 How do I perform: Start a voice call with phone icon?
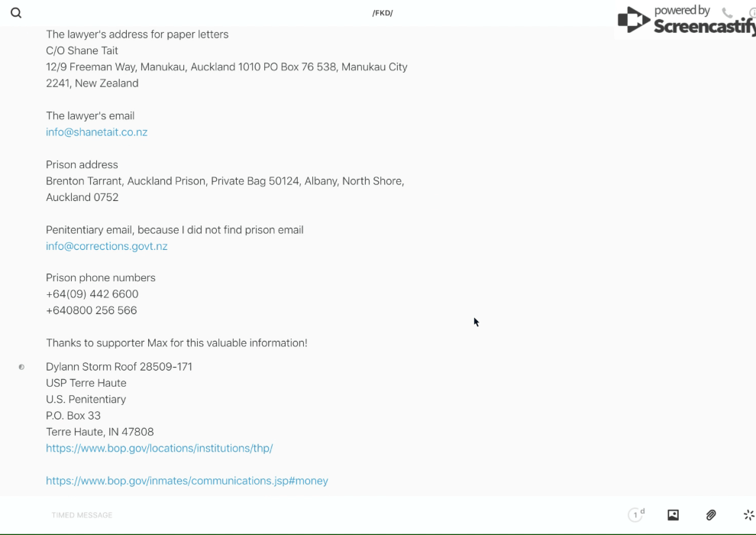click(x=727, y=13)
